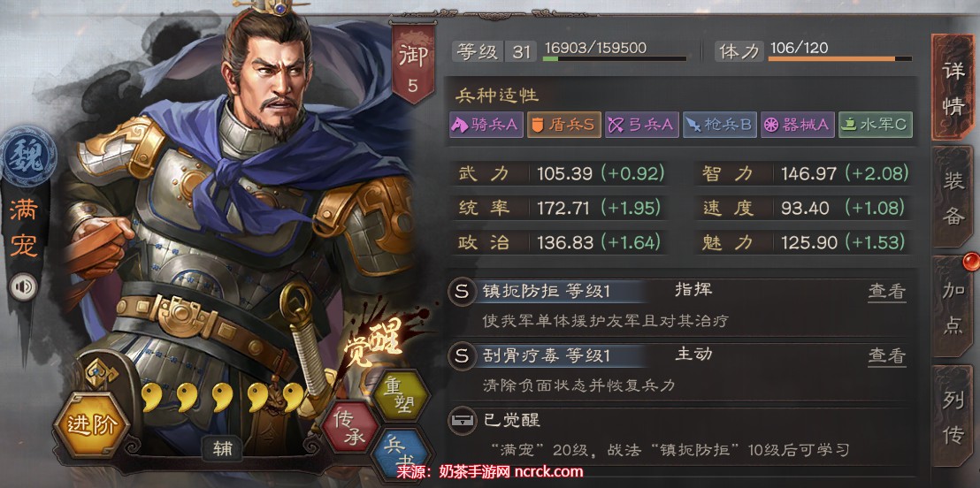Expand the 镇扼防拒 skill row
This screenshot has height=488, width=980.
click(679, 306)
